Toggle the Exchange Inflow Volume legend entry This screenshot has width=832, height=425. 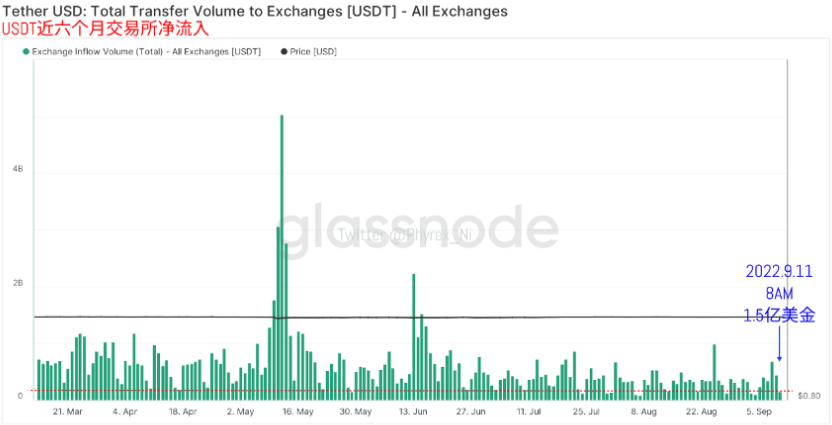click(x=142, y=51)
